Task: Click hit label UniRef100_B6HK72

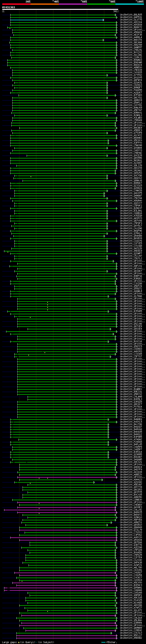Action: pyautogui.click(x=131, y=27)
